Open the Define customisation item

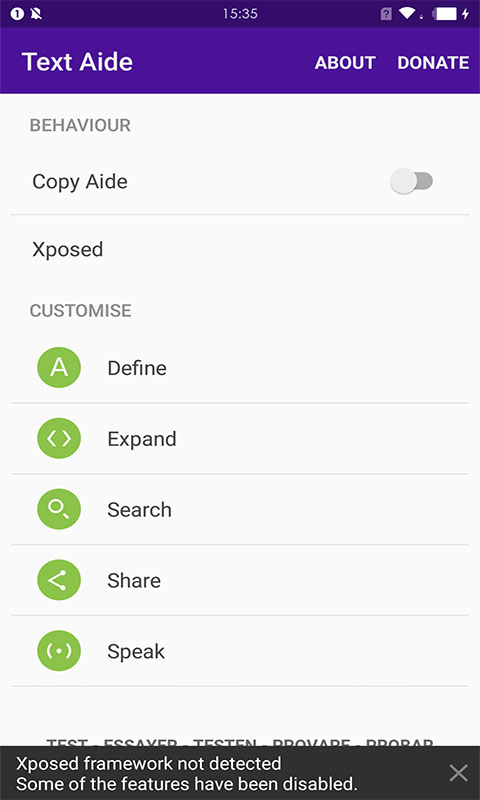tap(240, 367)
